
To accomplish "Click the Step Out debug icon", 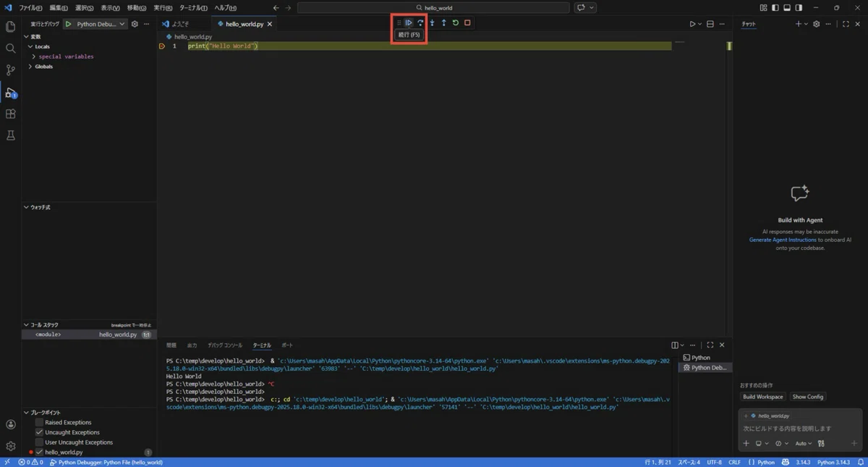I will 443,23.
